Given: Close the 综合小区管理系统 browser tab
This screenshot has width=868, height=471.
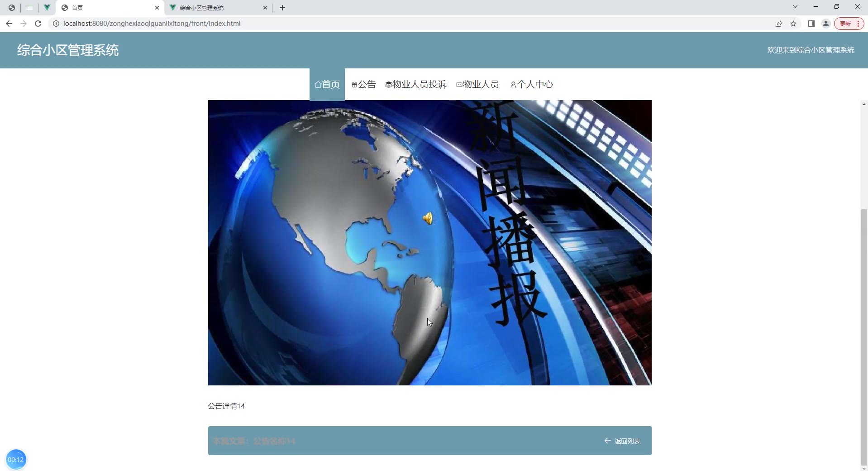Looking at the screenshot, I should coord(265,8).
